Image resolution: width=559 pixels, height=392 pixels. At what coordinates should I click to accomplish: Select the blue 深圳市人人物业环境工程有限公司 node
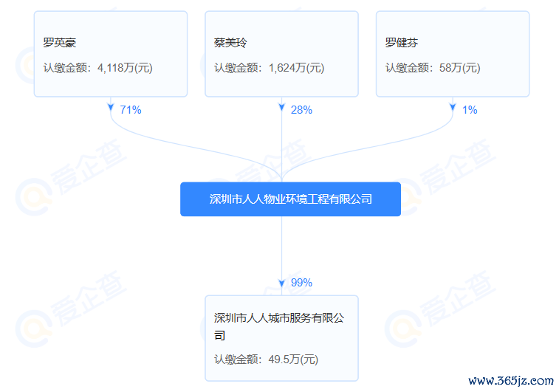pos(290,199)
